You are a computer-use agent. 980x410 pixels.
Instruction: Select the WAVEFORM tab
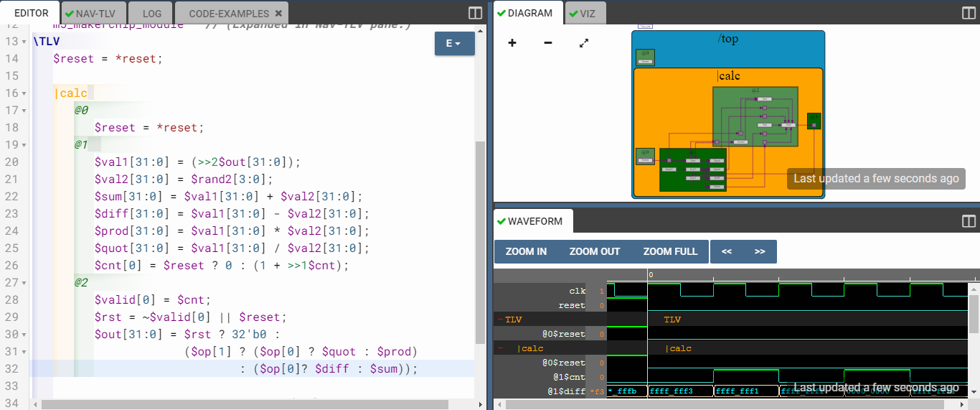534,221
